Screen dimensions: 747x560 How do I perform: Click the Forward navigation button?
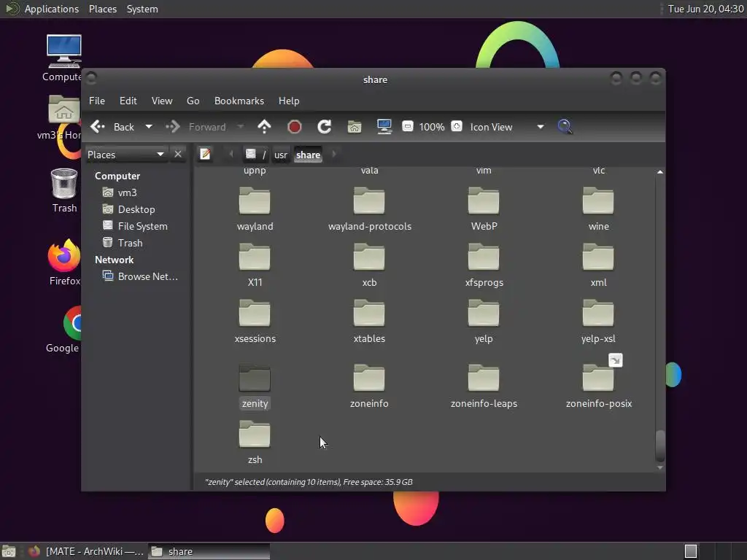click(196, 127)
